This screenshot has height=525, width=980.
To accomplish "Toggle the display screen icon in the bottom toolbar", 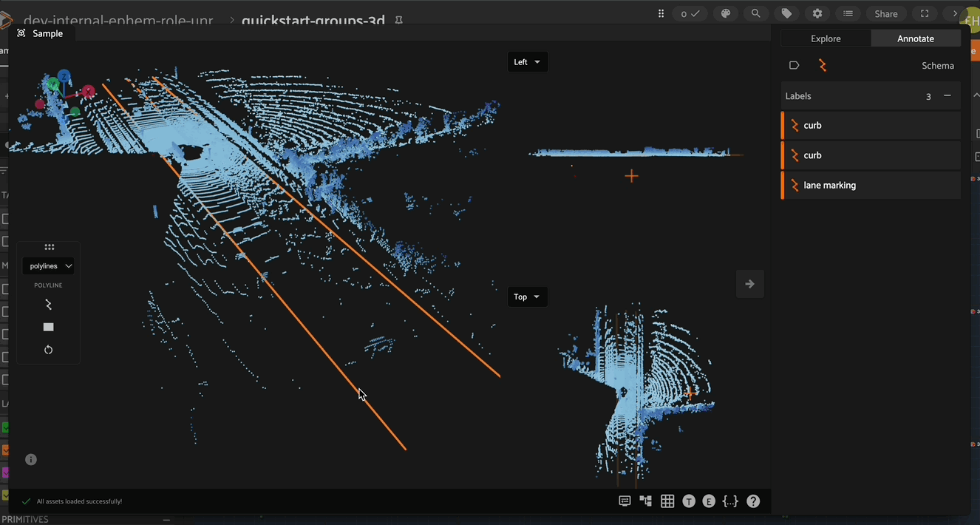I will [625, 501].
